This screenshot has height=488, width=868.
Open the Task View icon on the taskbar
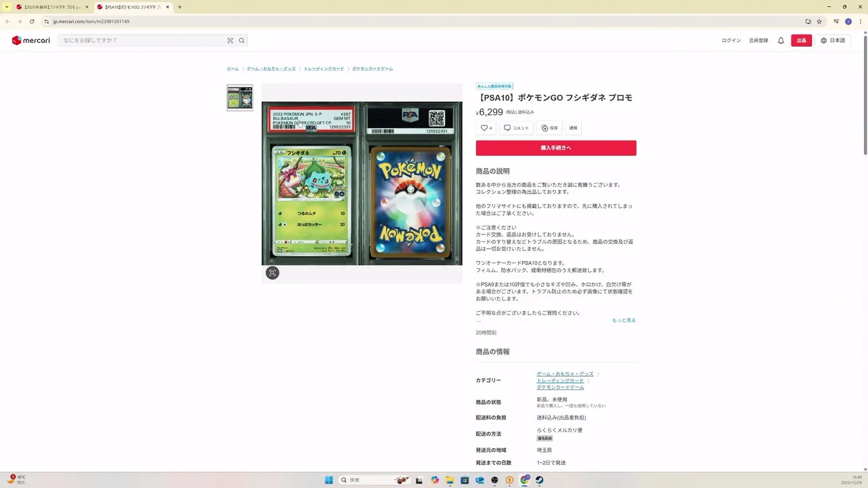[419, 480]
